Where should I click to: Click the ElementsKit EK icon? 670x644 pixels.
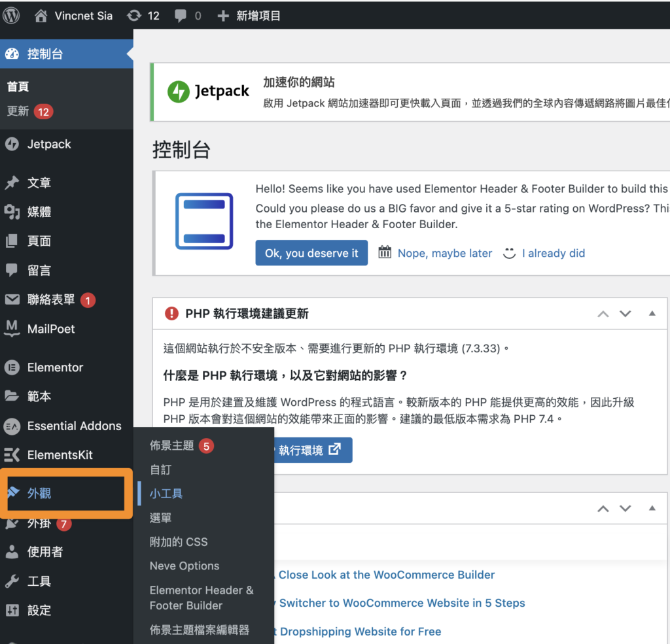click(12, 455)
